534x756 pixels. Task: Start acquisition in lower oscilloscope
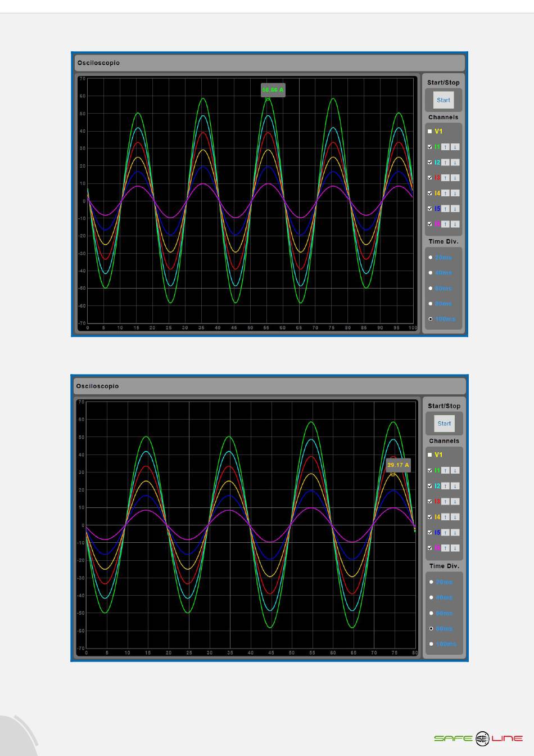click(x=444, y=424)
